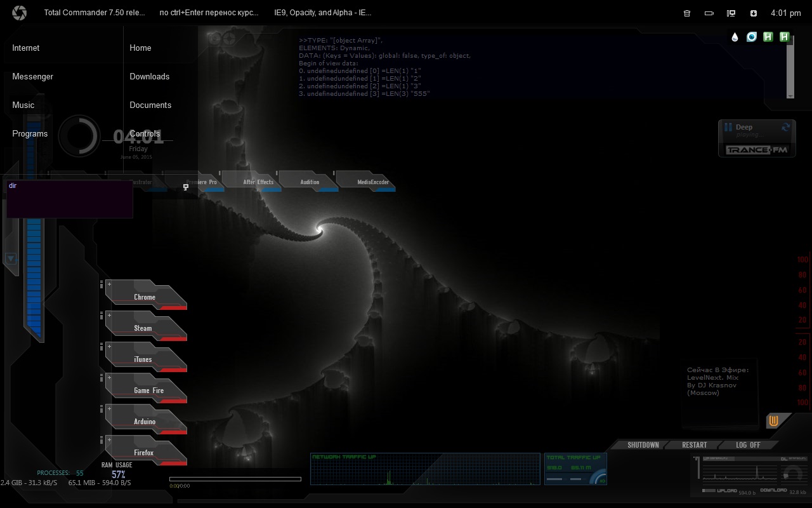The height and width of the screenshot is (508, 812).
Task: Click the playback progress bar above 0:00:00
Action: [235, 479]
